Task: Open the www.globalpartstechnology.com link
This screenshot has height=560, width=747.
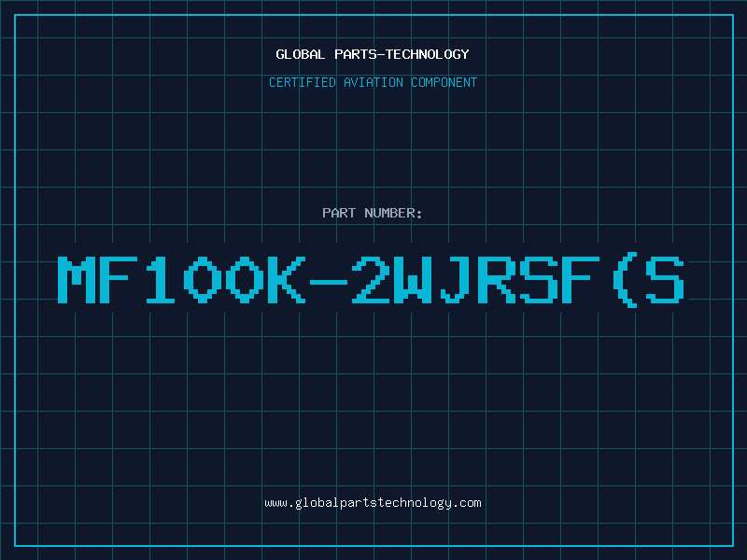Action: [x=373, y=503]
